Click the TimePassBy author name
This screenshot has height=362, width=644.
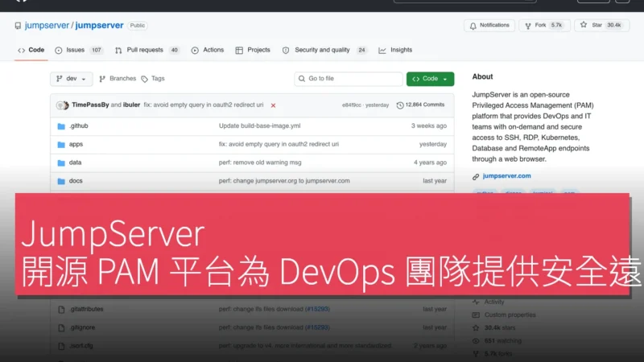pos(90,105)
